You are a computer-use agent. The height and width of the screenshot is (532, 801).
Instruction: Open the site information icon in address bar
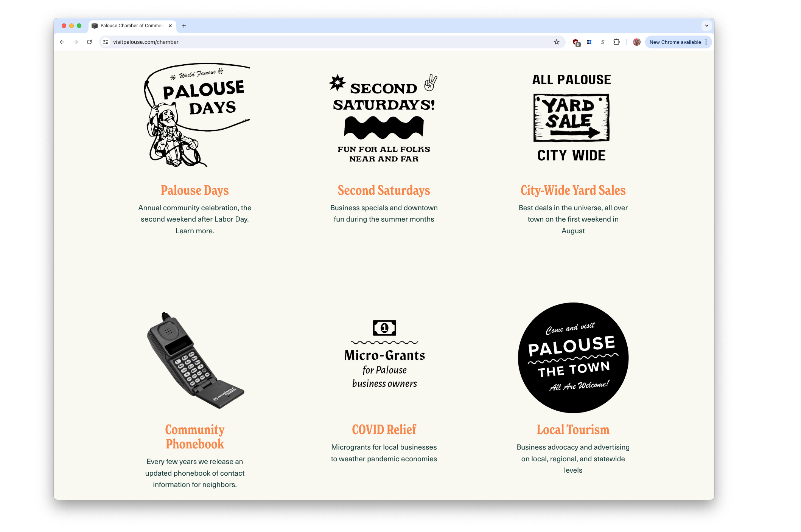[x=106, y=42]
